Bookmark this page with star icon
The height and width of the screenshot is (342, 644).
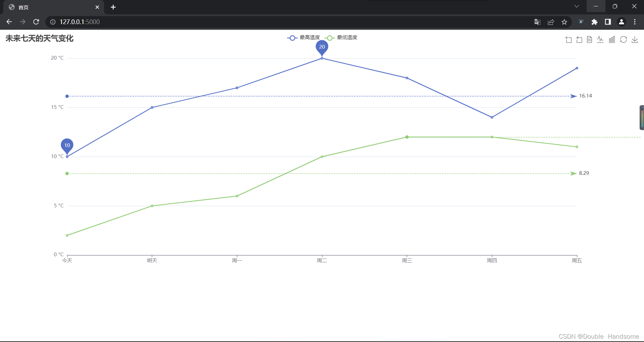(x=564, y=22)
